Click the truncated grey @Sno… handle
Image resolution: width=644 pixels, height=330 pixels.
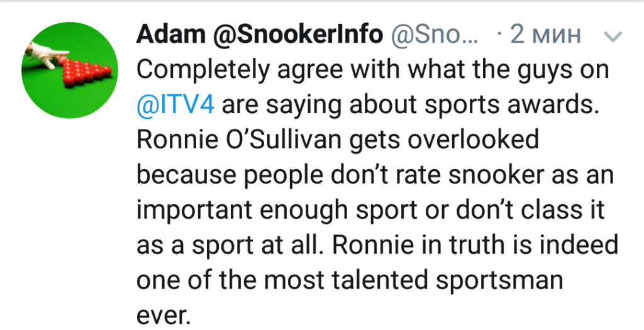click(x=436, y=35)
